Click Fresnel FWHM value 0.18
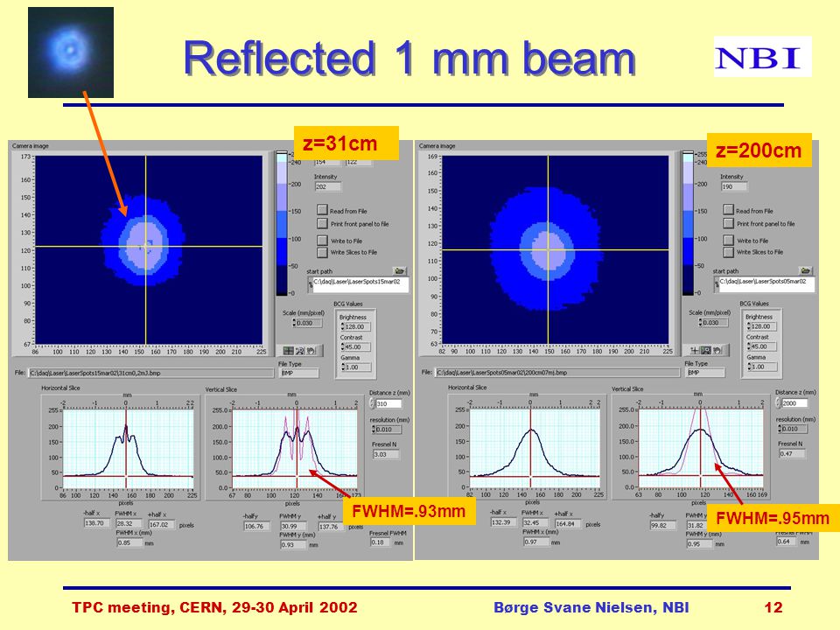840x630 pixels. click(382, 542)
